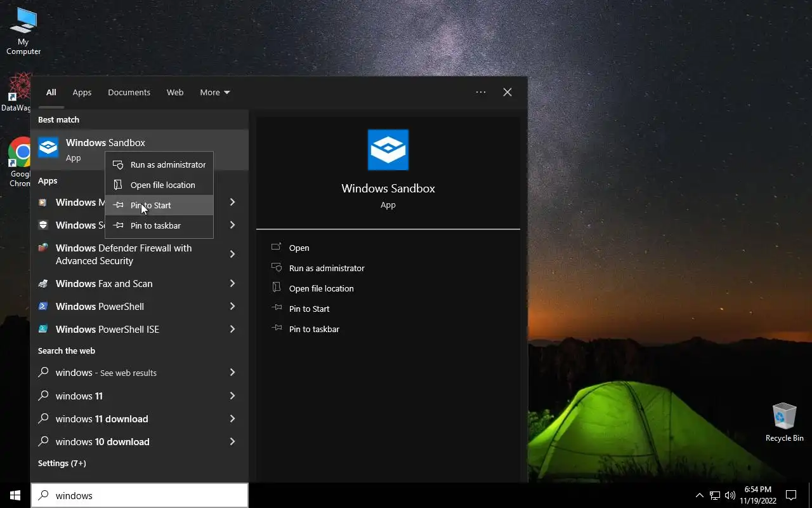This screenshot has height=508, width=812.
Task: Click the Windows Defender Firewall app icon
Action: click(43, 248)
